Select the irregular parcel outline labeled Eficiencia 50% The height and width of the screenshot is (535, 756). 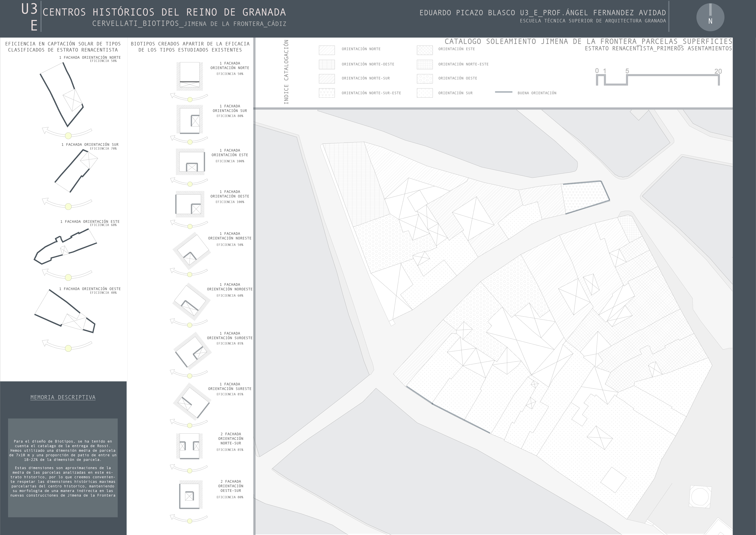click(62, 95)
